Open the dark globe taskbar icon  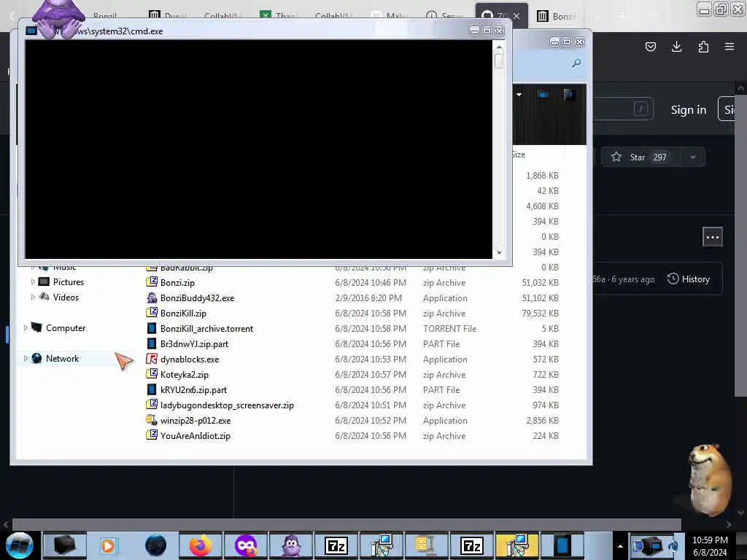click(x=155, y=545)
